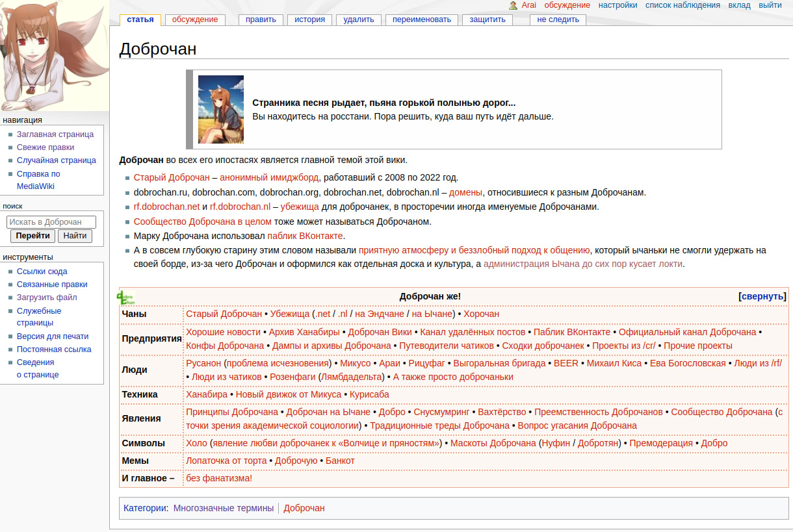Open настройки in the top bar

617,5
